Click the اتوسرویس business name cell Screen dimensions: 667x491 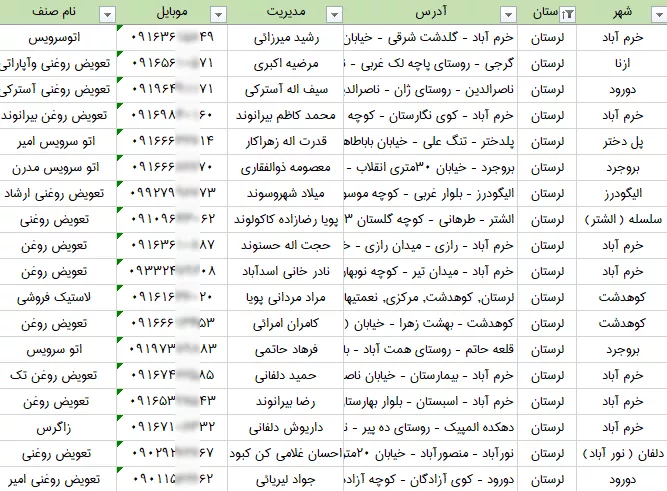tap(58, 38)
